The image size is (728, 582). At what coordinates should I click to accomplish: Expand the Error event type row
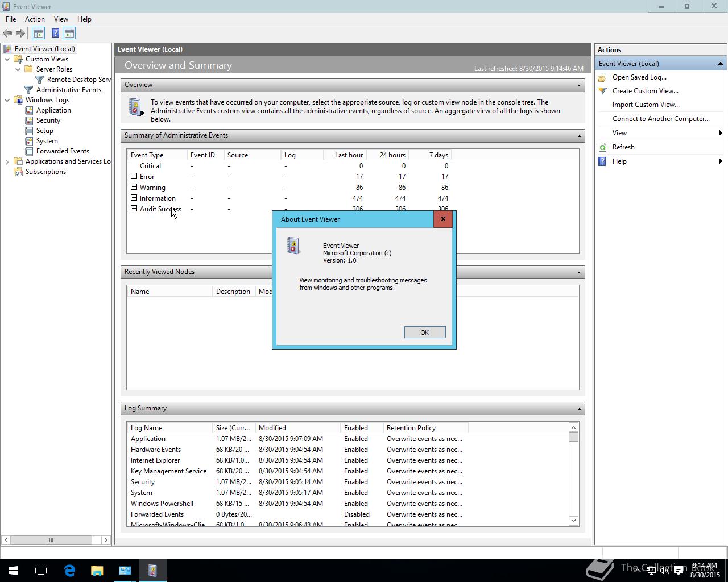[134, 176]
